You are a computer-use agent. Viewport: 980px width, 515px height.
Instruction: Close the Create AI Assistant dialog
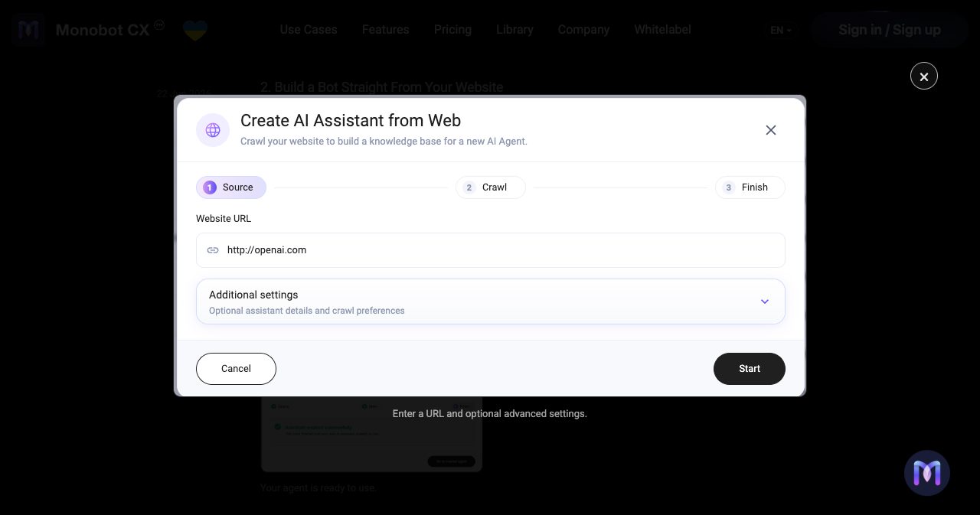click(771, 130)
